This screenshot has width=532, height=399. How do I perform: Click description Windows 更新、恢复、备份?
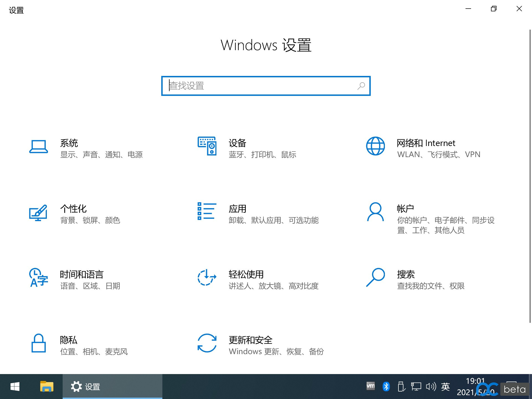click(276, 352)
